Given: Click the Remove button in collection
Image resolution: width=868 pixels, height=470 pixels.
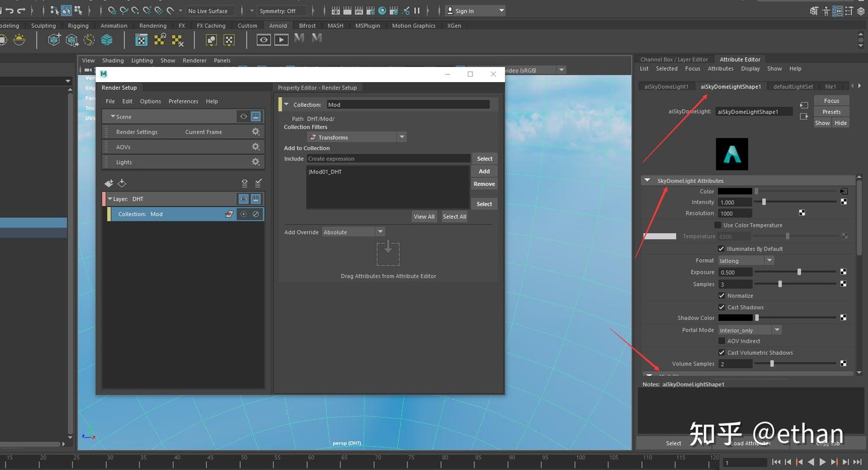Looking at the screenshot, I should coord(484,184).
